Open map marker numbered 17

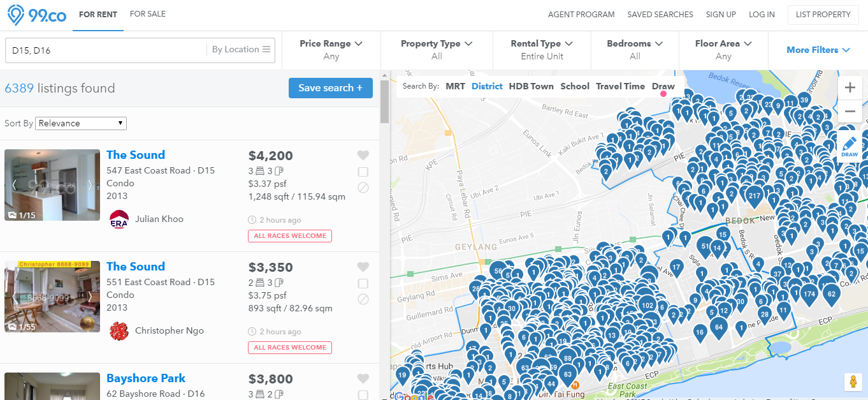(676, 266)
